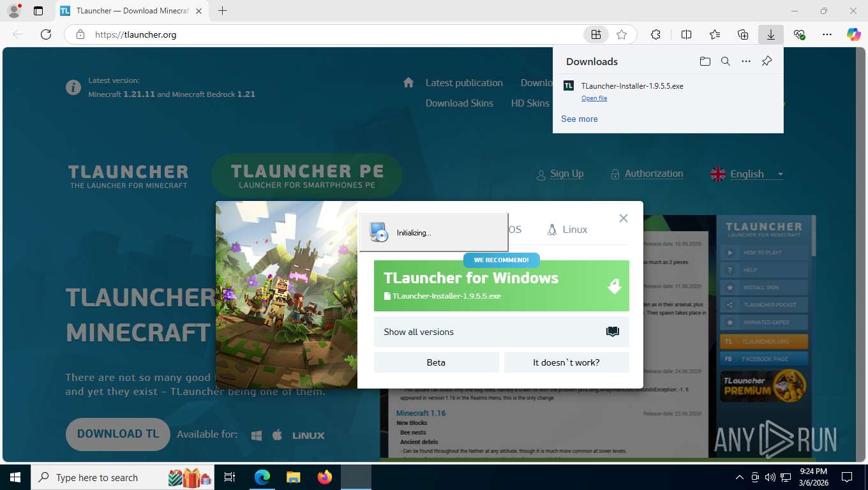This screenshot has width=868, height=490.
Task: Toggle split screen view icon
Action: coord(686,34)
